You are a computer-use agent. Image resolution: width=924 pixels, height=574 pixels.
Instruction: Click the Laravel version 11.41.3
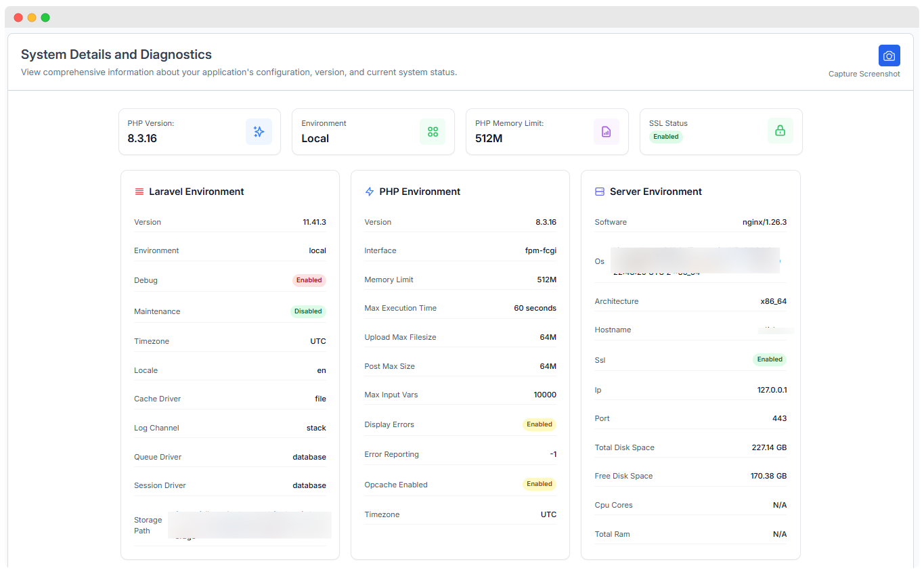tap(314, 222)
